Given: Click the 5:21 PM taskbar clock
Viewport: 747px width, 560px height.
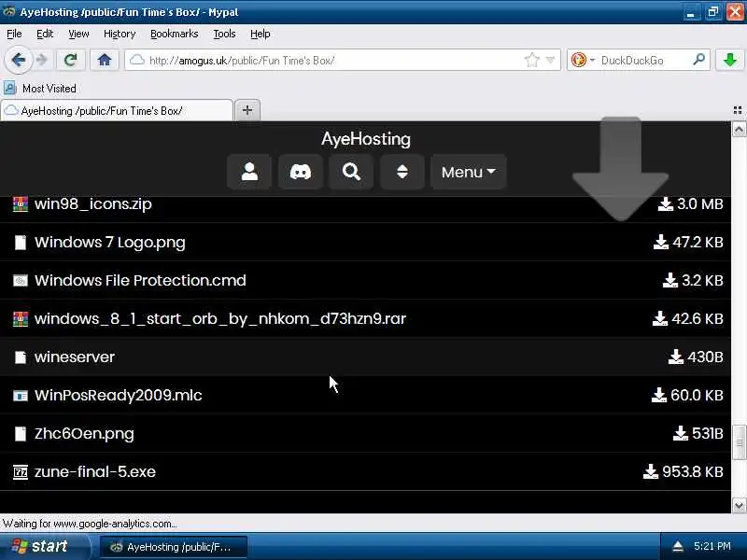Looking at the screenshot, I should click(x=712, y=546).
